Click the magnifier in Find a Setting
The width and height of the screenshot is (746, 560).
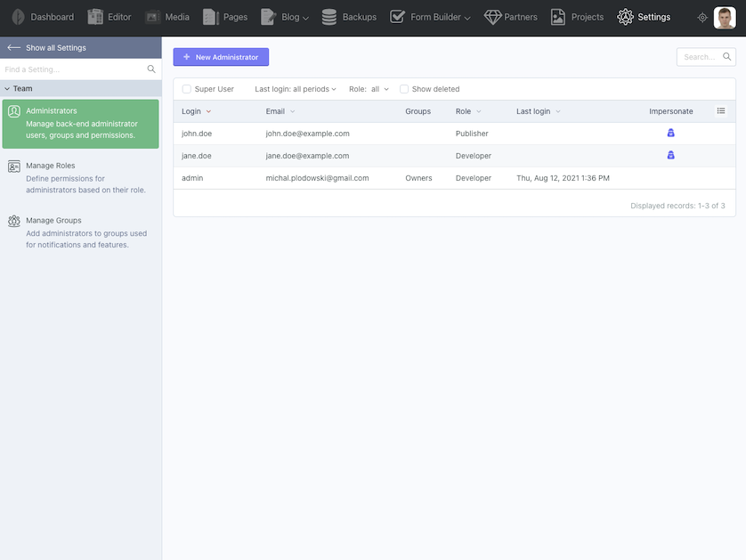pyautogui.click(x=151, y=69)
